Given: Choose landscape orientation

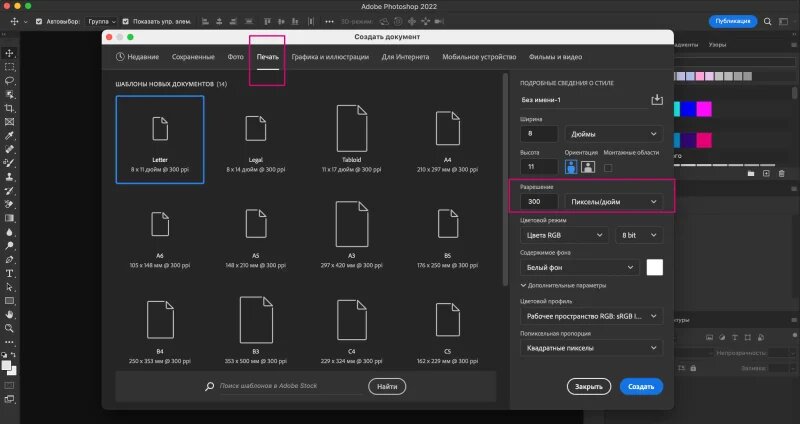Looking at the screenshot, I should [x=588, y=167].
